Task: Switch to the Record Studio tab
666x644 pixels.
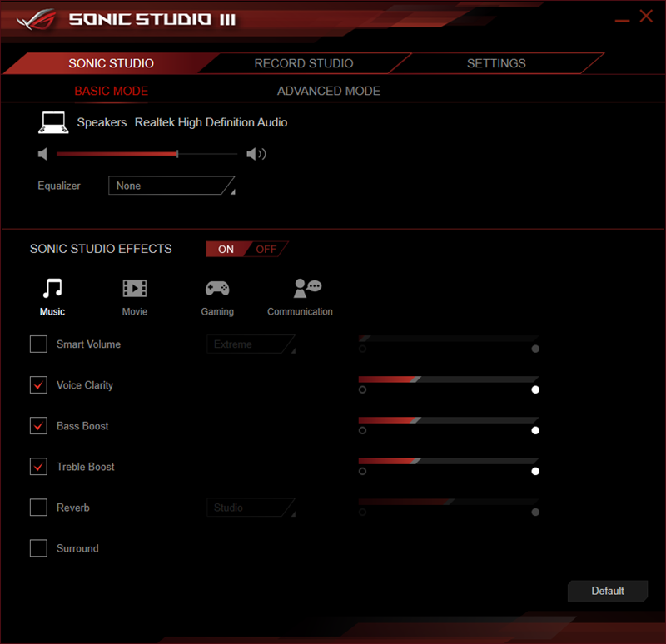Action: pyautogui.click(x=303, y=63)
